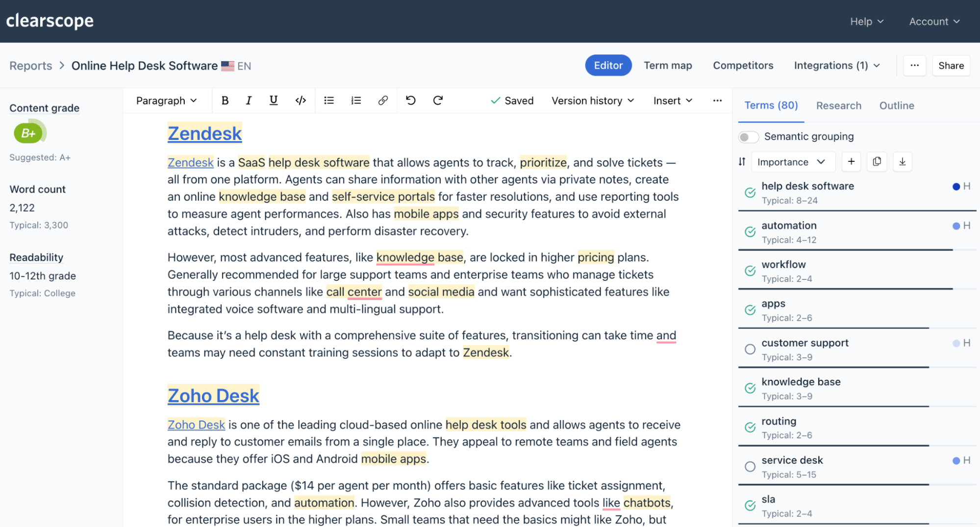Open the Insert dropdown

coord(673,100)
